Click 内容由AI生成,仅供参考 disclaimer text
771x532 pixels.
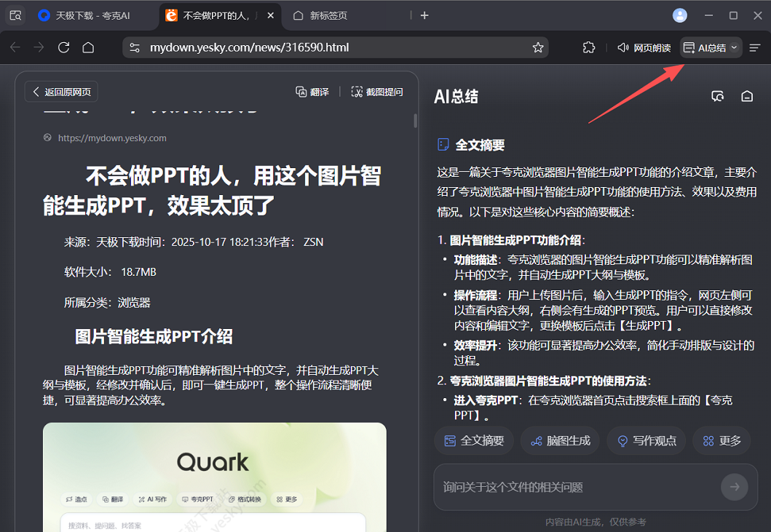(x=596, y=522)
